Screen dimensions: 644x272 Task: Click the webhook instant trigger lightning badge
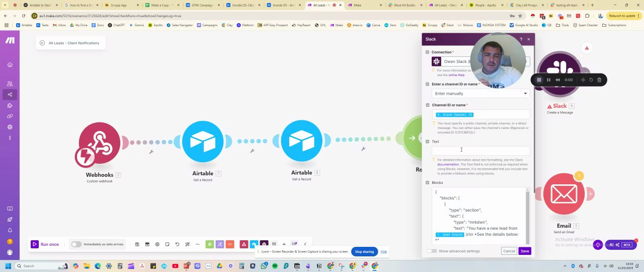[85, 157]
